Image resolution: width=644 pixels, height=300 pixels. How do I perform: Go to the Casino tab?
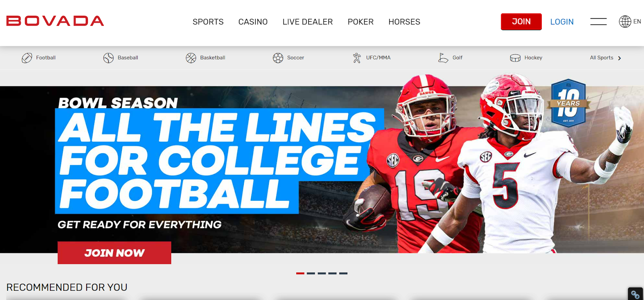point(253,22)
